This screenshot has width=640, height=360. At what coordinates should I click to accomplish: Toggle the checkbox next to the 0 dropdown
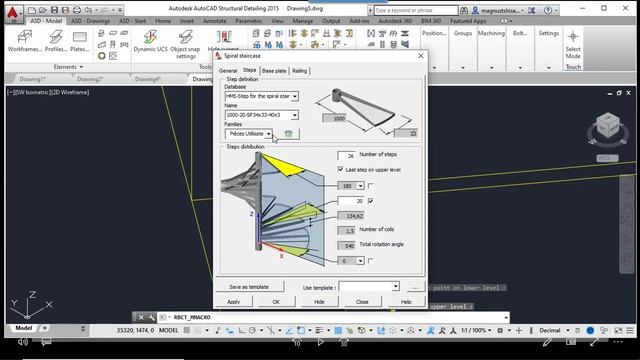pyautogui.click(x=371, y=260)
